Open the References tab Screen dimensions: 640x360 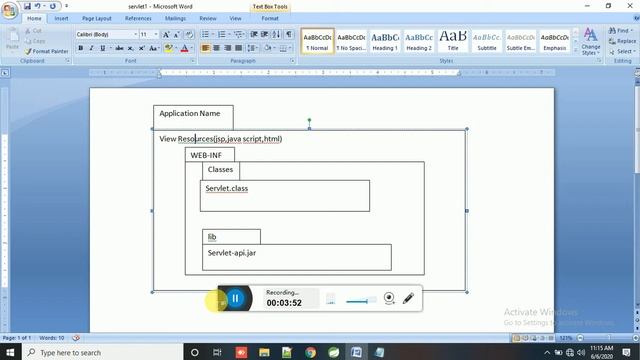point(138,18)
